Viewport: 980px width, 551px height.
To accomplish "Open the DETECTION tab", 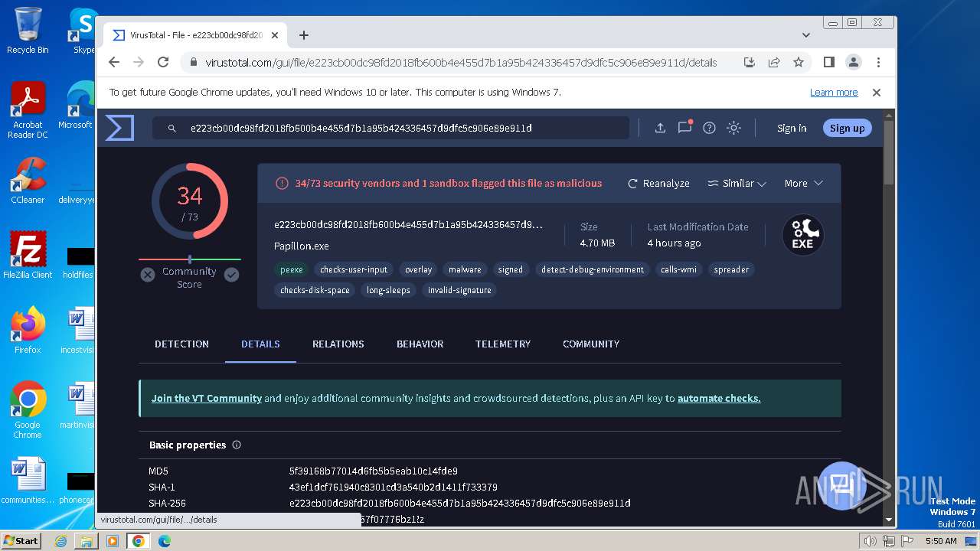I will pos(181,344).
